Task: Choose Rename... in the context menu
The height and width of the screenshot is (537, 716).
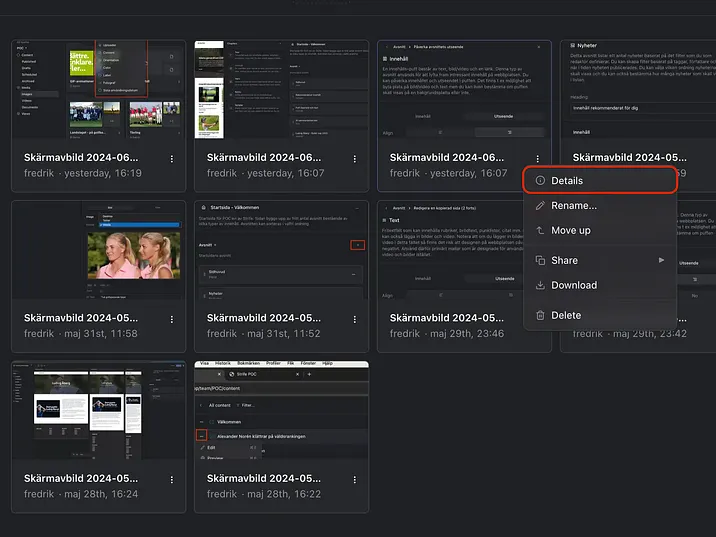Action: [x=574, y=206]
